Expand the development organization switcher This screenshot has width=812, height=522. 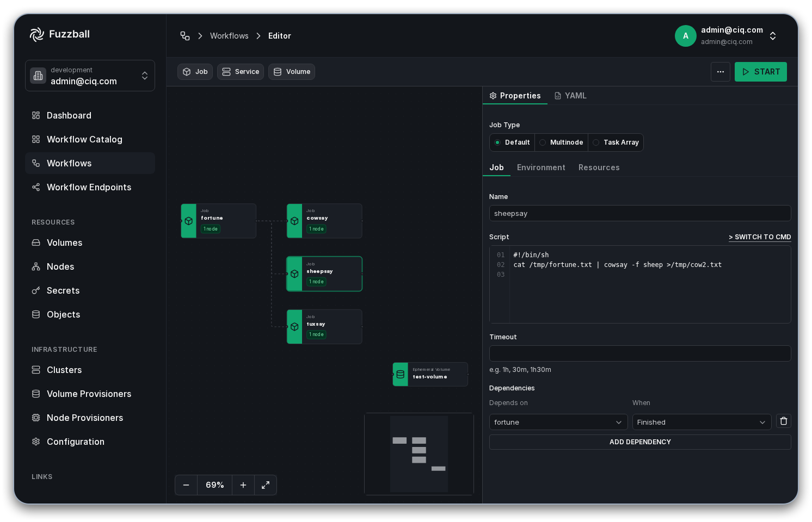90,76
